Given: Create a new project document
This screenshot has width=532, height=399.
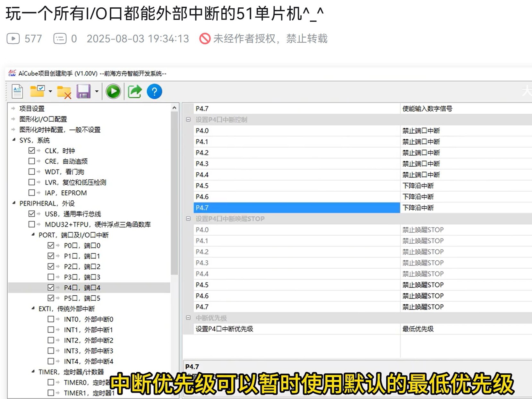Looking at the screenshot, I should coord(17,91).
